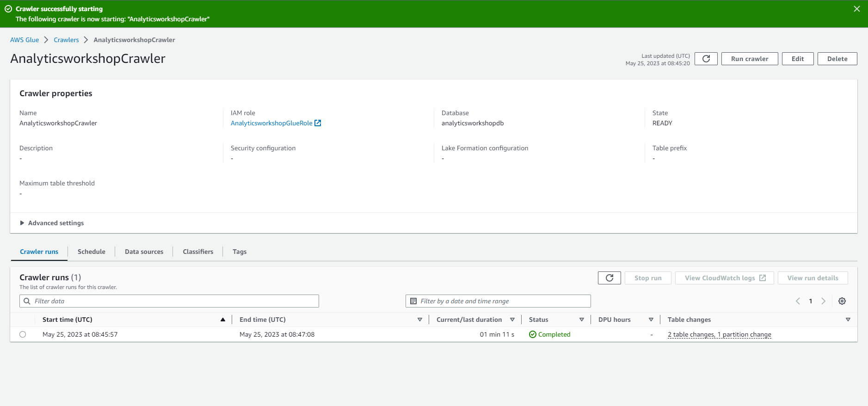Navigate to AWS Glue breadcrumb
This screenshot has height=406, width=868.
[25, 40]
